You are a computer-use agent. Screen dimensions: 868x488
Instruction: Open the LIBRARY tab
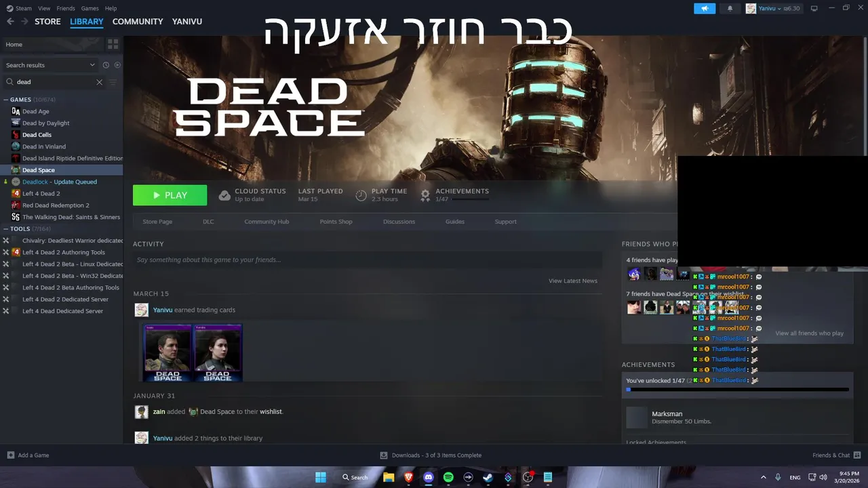coord(87,22)
